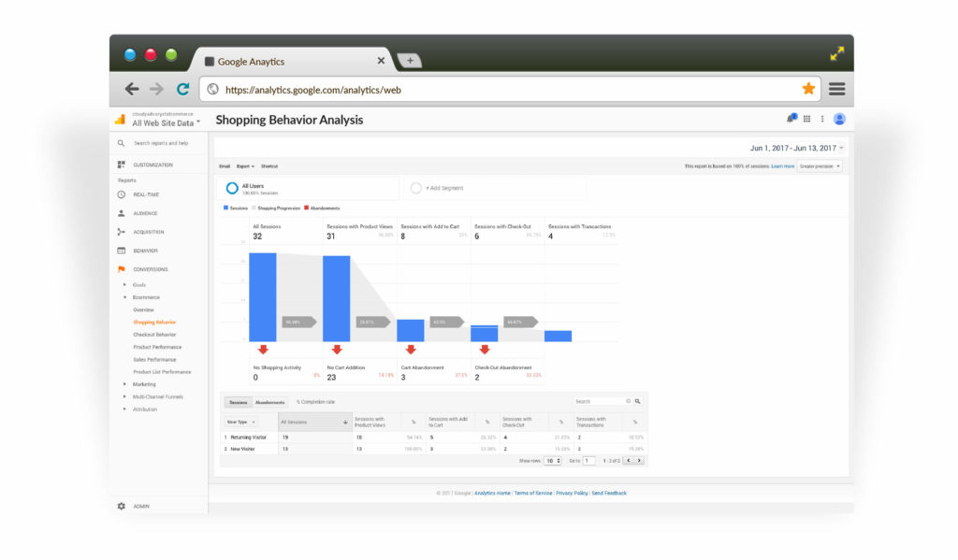The height and width of the screenshot is (560, 958).
Task: Click the Audience section icon
Action: pyautogui.click(x=123, y=212)
